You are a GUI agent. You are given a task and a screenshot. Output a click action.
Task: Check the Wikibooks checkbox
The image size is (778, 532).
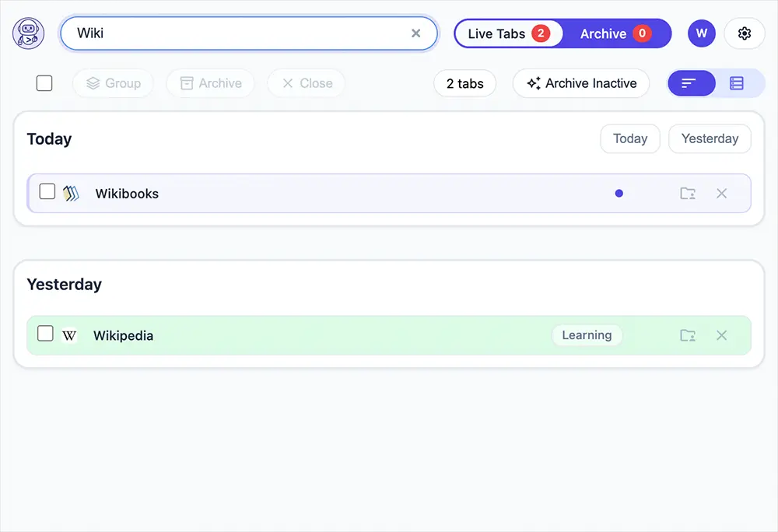coord(47,191)
